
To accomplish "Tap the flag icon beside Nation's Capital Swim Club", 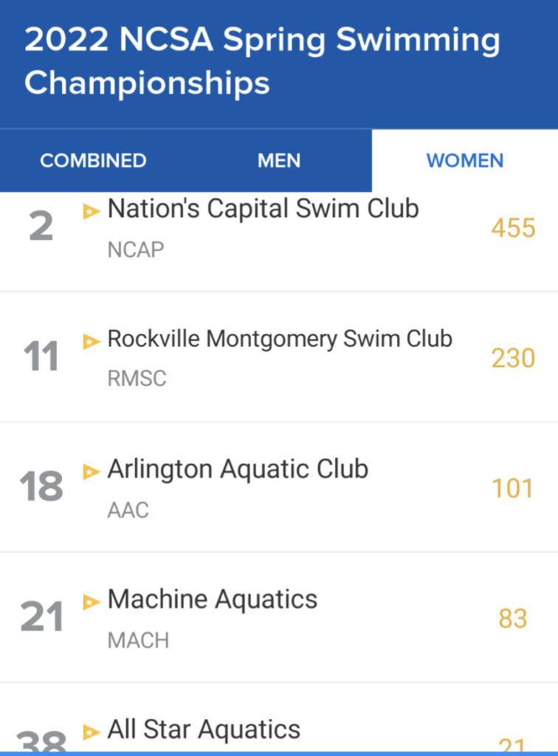I will tap(92, 211).
